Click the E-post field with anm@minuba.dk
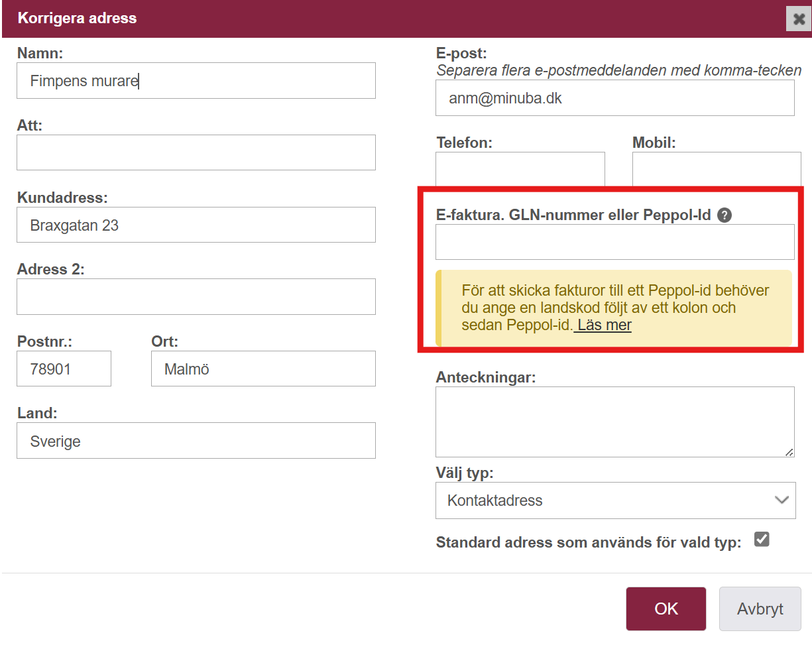The height and width of the screenshot is (645, 812). coord(615,98)
